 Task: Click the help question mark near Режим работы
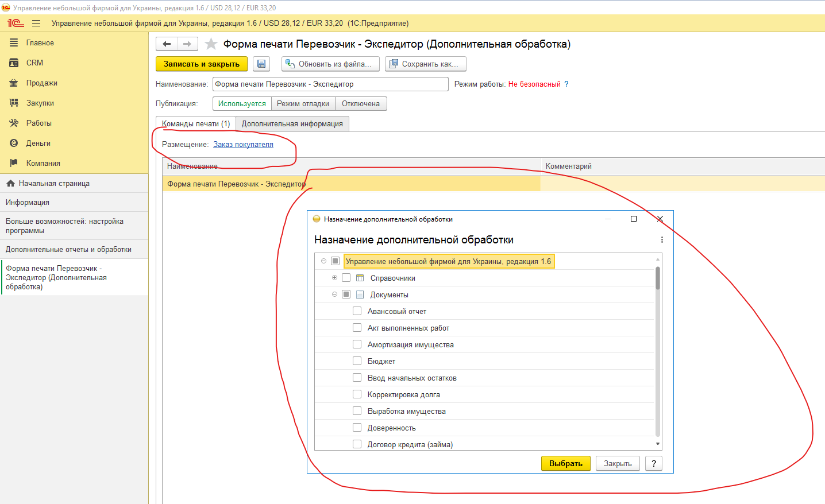pos(566,84)
